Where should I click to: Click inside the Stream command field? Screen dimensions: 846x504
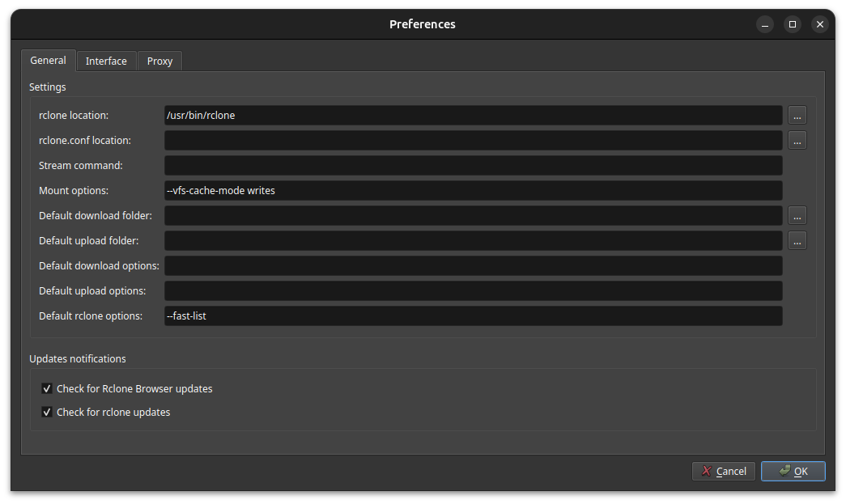[474, 165]
